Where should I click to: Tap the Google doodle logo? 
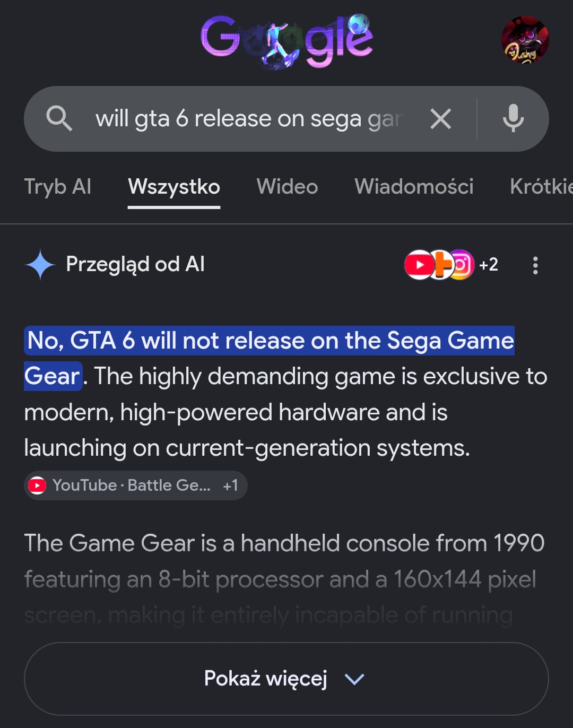click(x=286, y=40)
